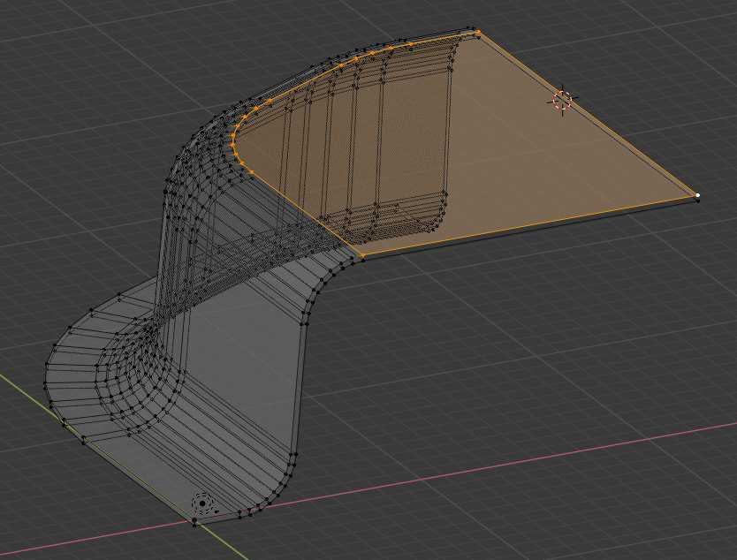Click the 3D cursor crosshair in the viewport
Image resolution: width=737 pixels, height=560 pixels.
(x=563, y=100)
